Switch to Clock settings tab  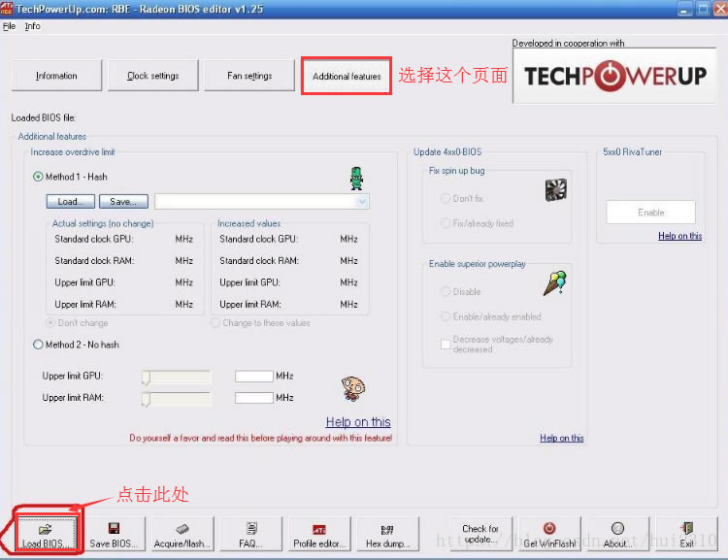coord(153,76)
